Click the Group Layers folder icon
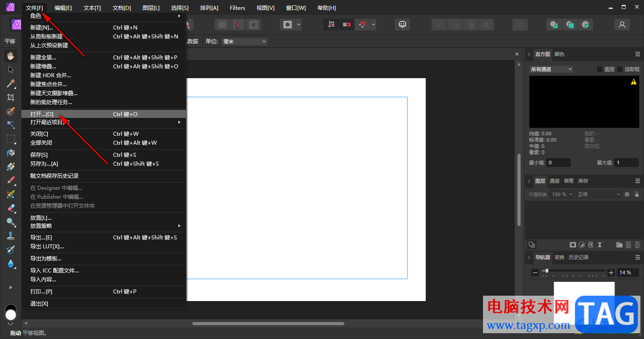The image size is (644, 339). coord(619,245)
